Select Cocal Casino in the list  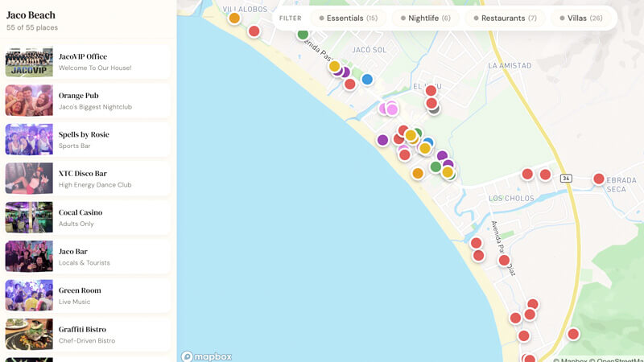[88, 217]
